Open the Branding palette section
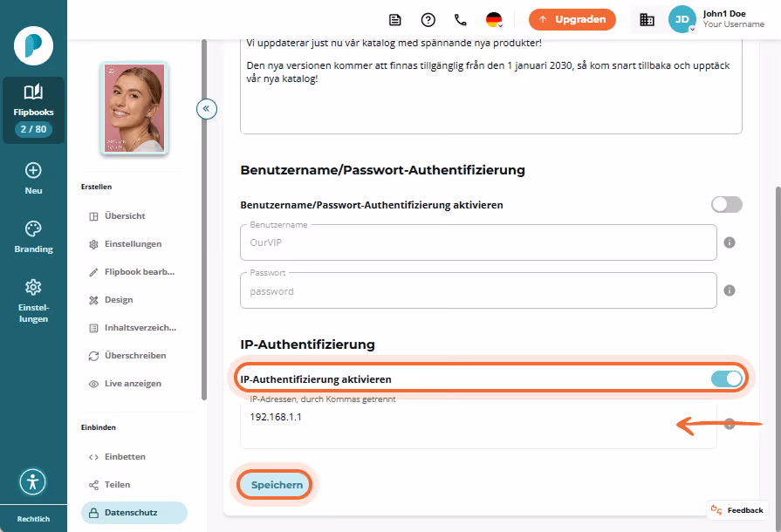 point(33,237)
